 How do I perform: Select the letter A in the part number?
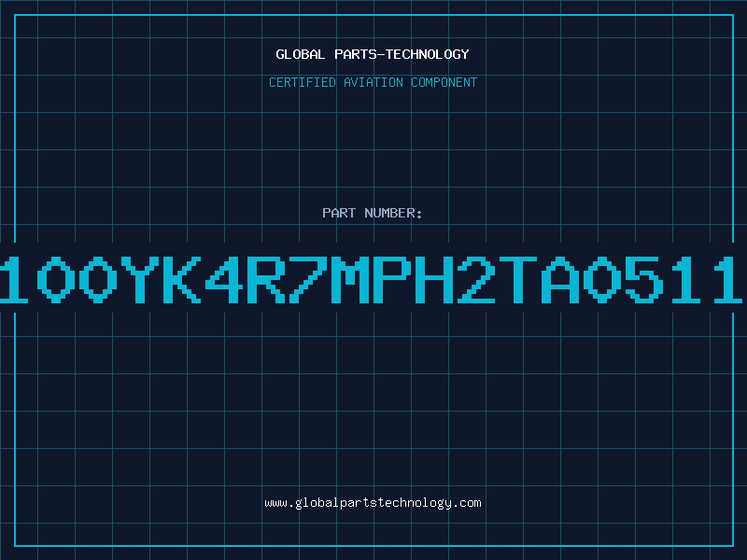(x=559, y=280)
